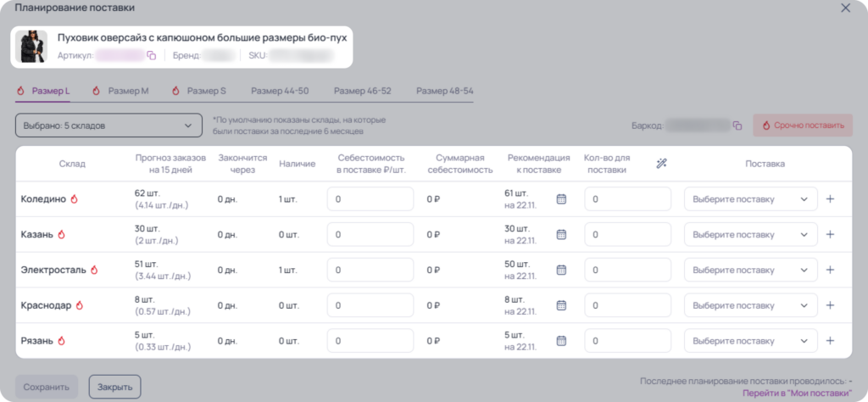868x402 pixels.
Task: Follow the Перейти в "Мои поставки" link
Action: point(797,392)
